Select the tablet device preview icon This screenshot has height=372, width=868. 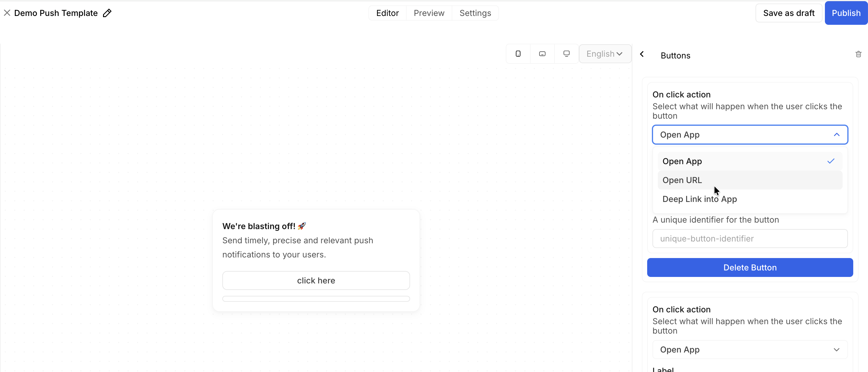coord(542,53)
